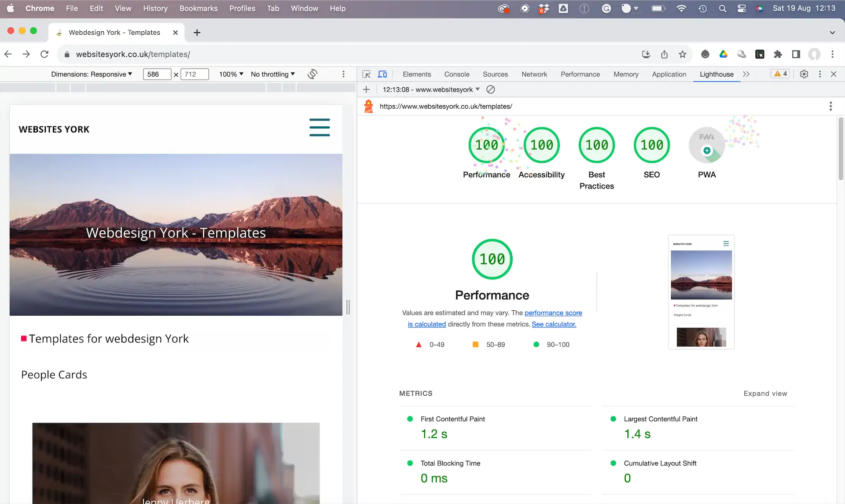Open macOS Control Center icon
The width and height of the screenshot is (845, 504).
coord(742,8)
